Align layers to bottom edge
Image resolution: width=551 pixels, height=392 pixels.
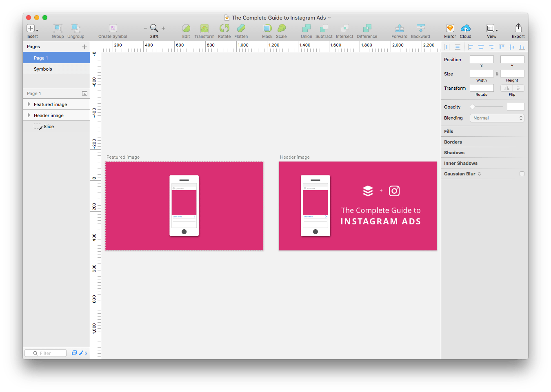click(522, 47)
